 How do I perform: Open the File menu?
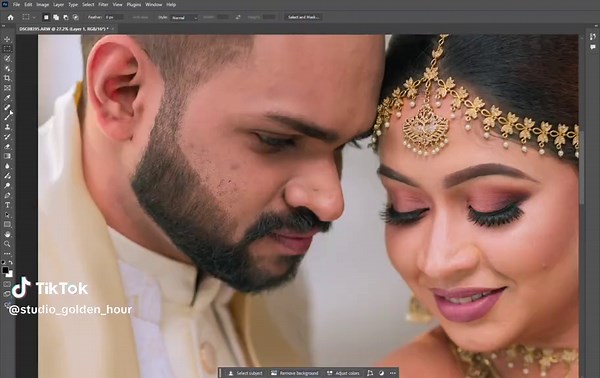[16, 5]
